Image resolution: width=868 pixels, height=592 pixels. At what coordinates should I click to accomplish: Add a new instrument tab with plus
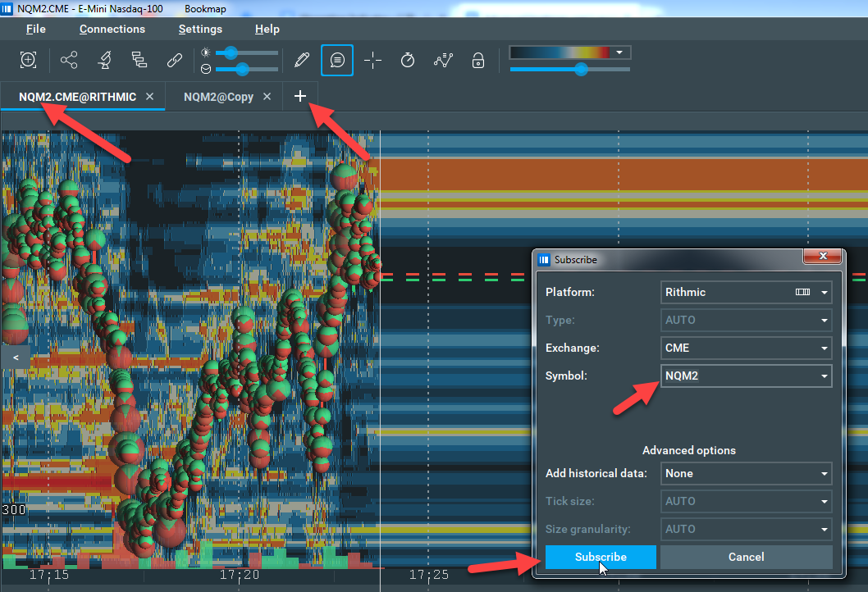point(300,96)
